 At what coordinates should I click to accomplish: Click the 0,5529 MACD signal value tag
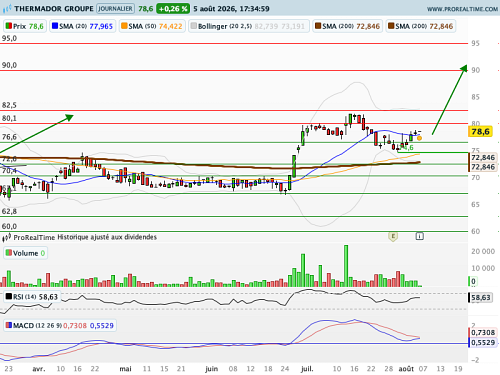(x=483, y=342)
